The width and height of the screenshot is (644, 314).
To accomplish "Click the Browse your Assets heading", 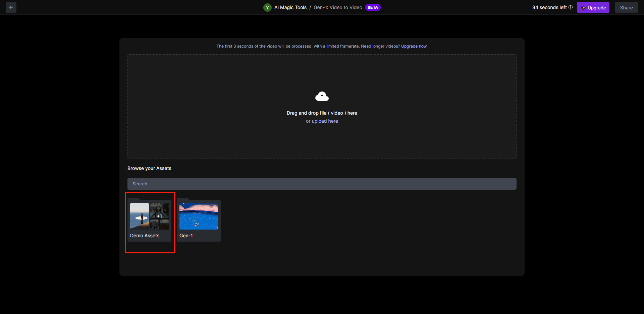I will [149, 168].
